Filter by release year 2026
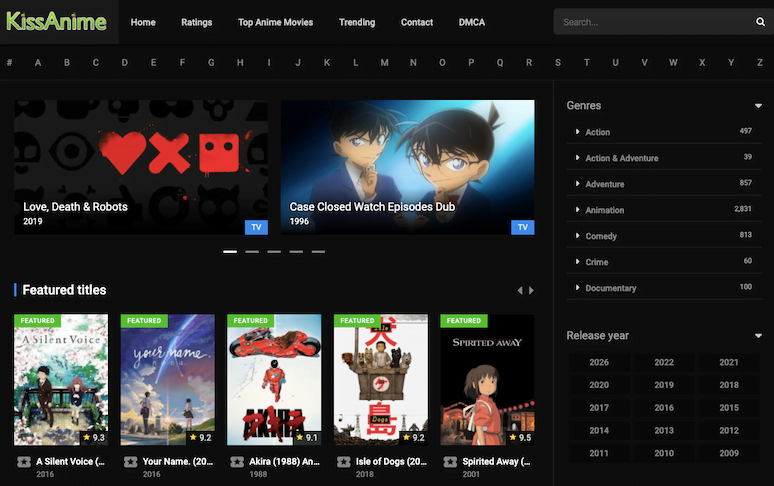This screenshot has width=774, height=486. pyautogui.click(x=599, y=362)
